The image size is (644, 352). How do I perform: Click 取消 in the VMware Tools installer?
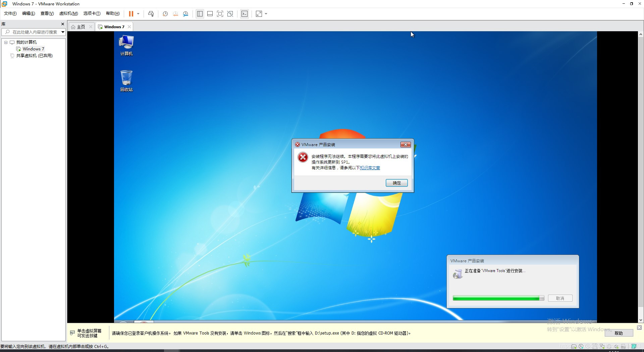[560, 298]
